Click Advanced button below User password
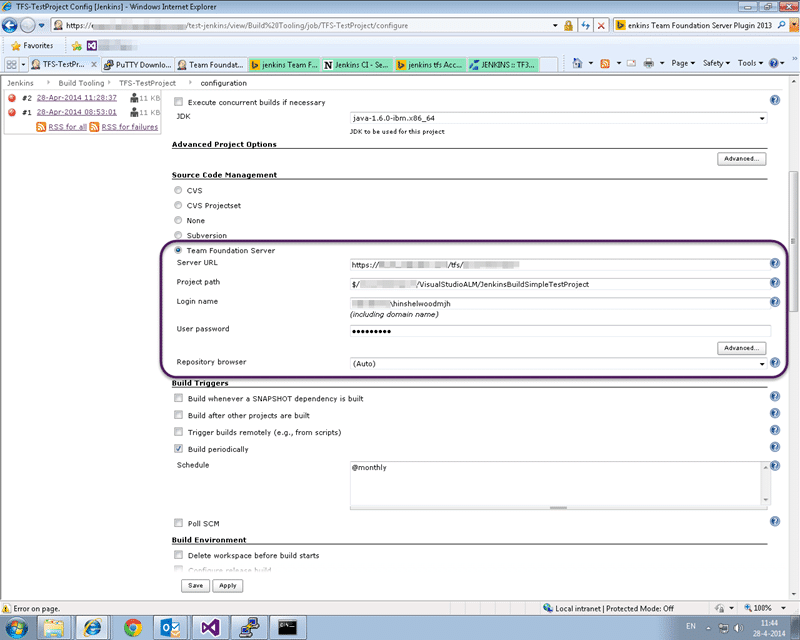 coord(741,348)
